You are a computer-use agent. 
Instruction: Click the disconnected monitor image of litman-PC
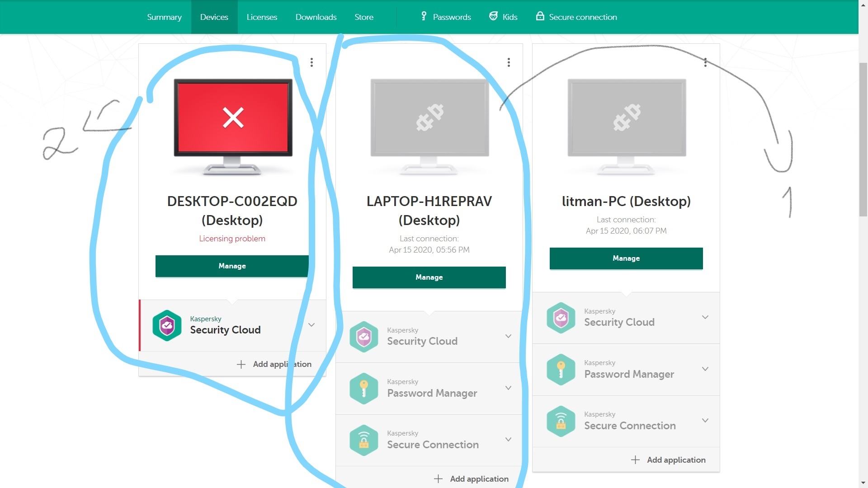pos(627,127)
